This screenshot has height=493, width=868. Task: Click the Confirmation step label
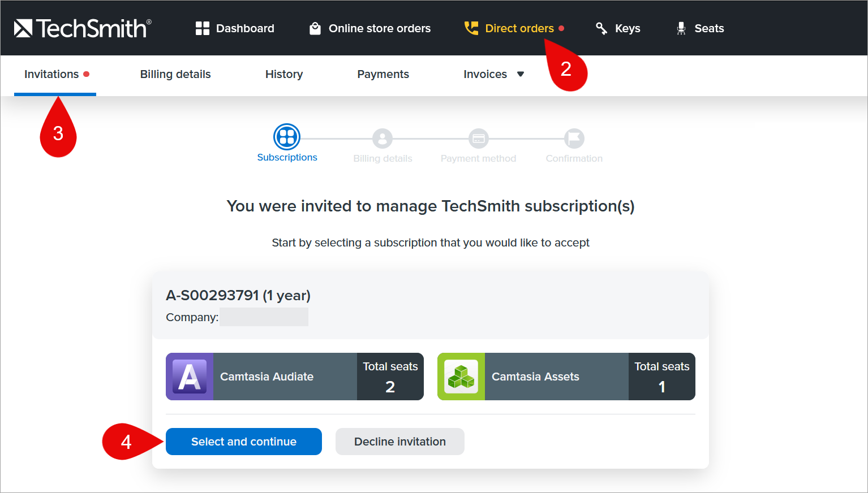[x=574, y=159]
